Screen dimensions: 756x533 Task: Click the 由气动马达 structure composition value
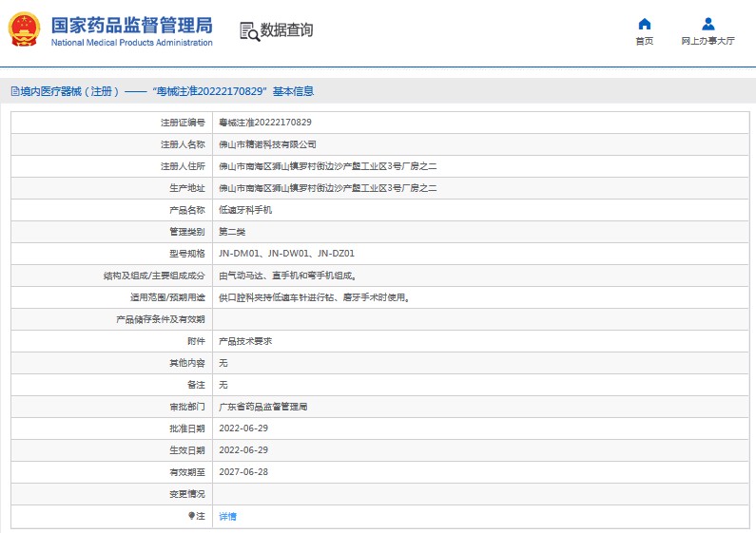click(288, 276)
